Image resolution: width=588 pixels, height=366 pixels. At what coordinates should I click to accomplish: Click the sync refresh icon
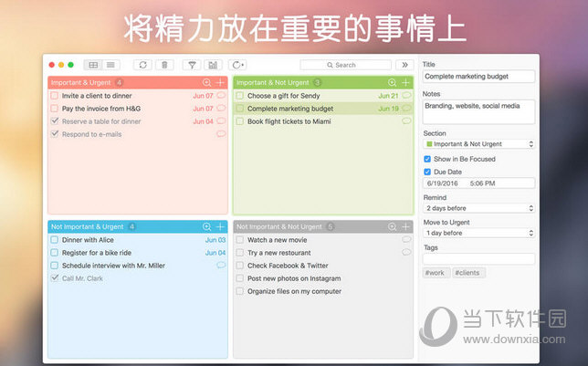142,65
